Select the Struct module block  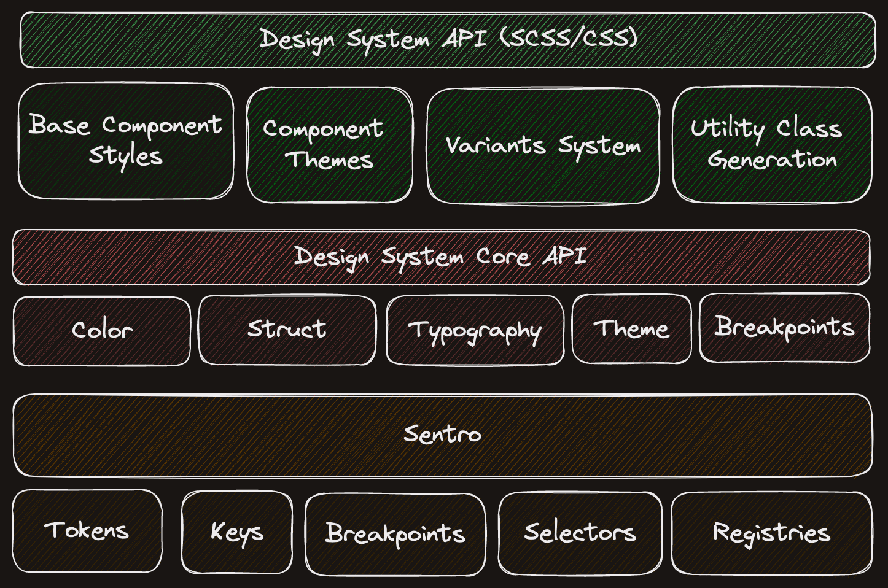(287, 330)
